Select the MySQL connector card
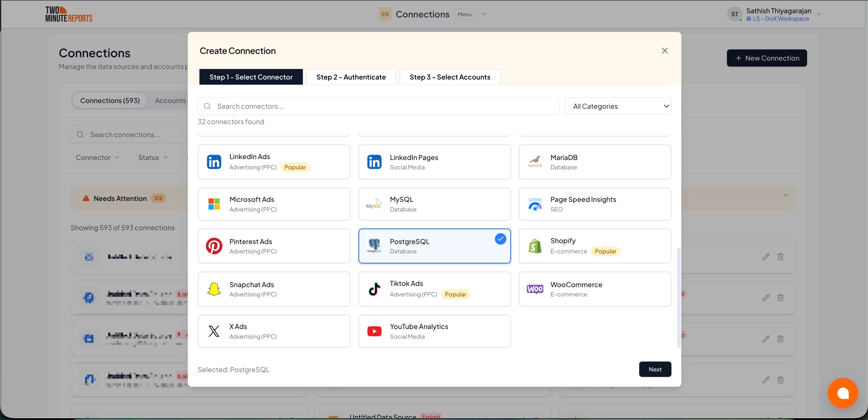Image resolution: width=868 pixels, height=420 pixels. coord(434,204)
